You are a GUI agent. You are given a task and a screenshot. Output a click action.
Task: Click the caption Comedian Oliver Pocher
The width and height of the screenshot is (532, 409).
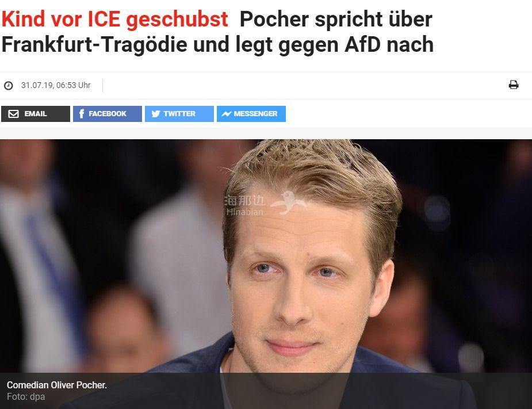tap(57, 385)
